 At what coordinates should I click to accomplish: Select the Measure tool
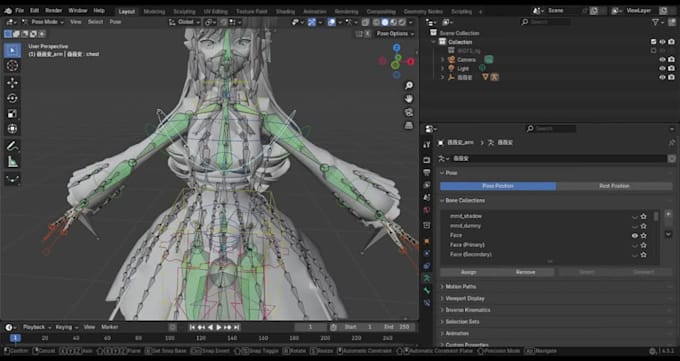(x=13, y=161)
